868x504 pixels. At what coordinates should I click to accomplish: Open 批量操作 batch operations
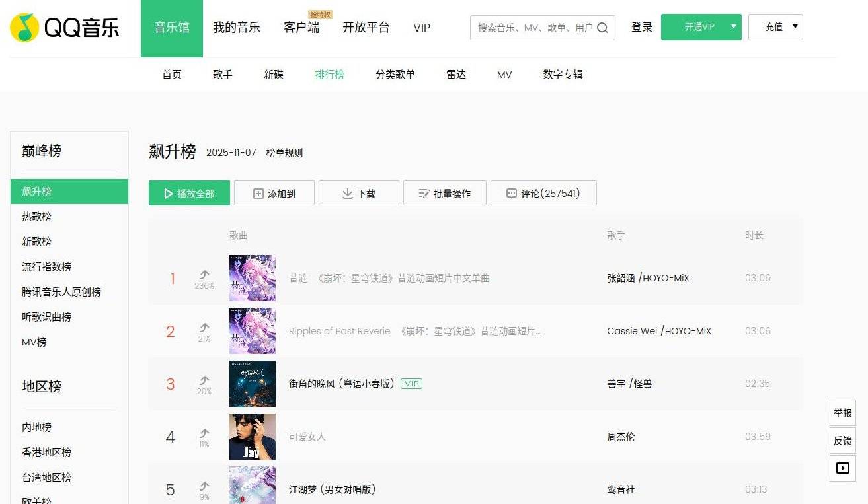tap(444, 194)
